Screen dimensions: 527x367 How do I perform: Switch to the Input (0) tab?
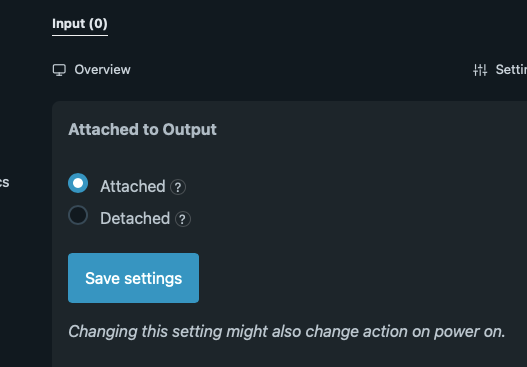click(x=80, y=24)
